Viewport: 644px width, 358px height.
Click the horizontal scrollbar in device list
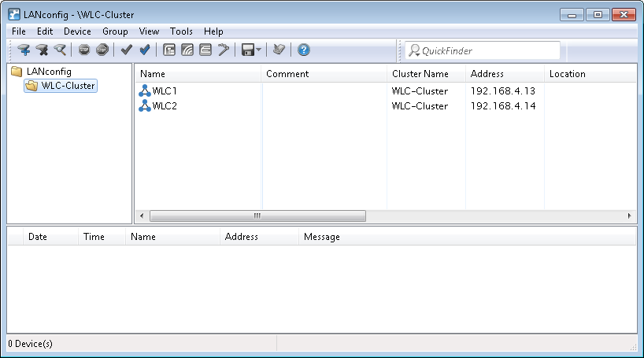pos(257,216)
